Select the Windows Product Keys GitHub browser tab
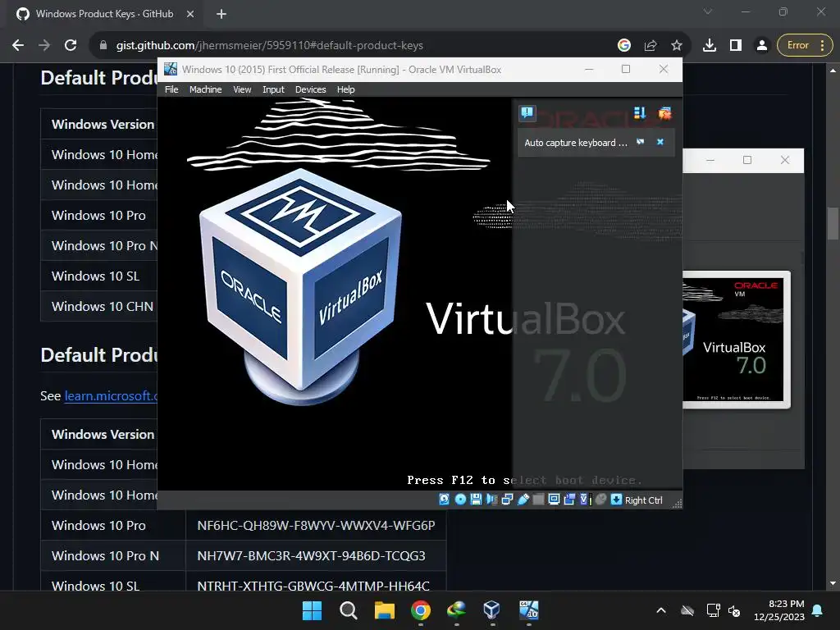This screenshot has width=840, height=630. [x=104, y=14]
